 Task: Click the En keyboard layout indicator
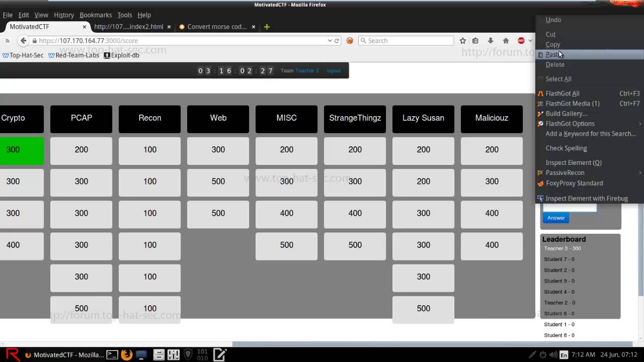click(x=563, y=355)
